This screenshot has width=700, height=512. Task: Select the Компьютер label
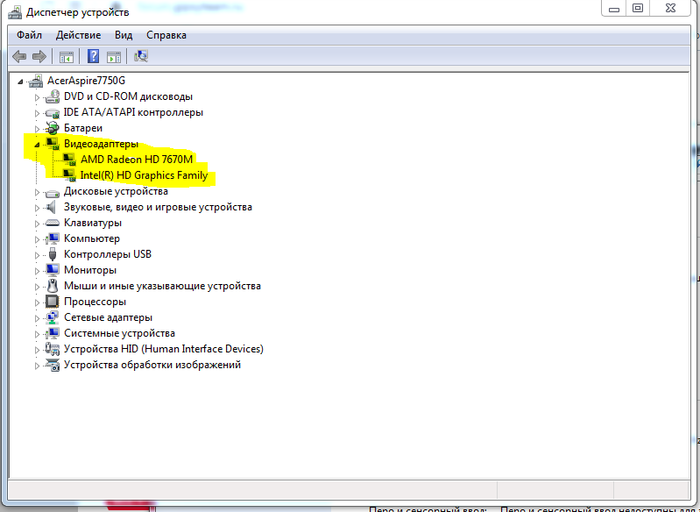tap(92, 238)
